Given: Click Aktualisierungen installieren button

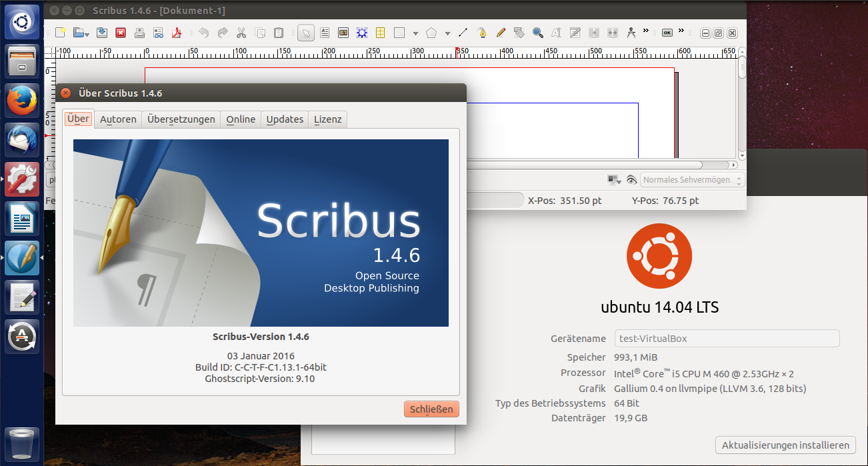Looking at the screenshot, I should 785,445.
